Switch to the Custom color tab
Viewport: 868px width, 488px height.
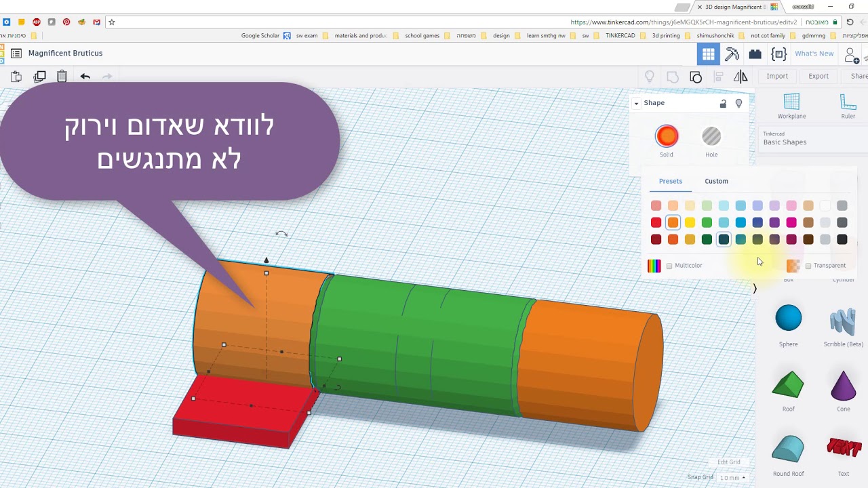click(716, 181)
